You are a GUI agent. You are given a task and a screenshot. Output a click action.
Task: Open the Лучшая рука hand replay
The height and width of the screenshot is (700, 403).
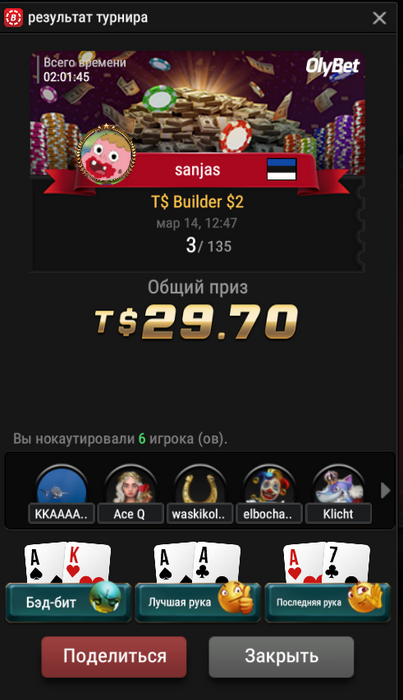[x=198, y=602]
